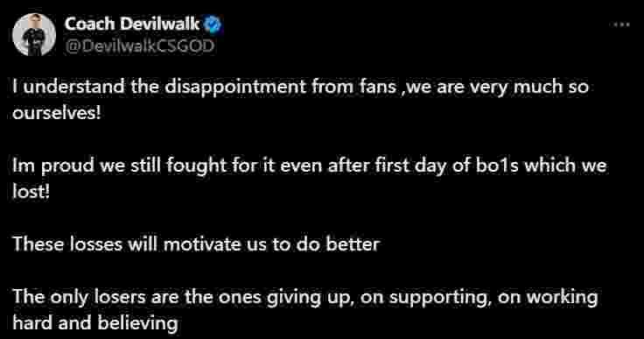
Task: Click the word 'working' at line end
Action: (563, 298)
